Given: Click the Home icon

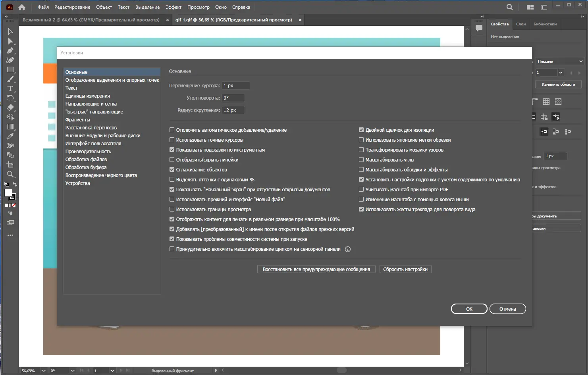Looking at the screenshot, I should pyautogui.click(x=22, y=7).
